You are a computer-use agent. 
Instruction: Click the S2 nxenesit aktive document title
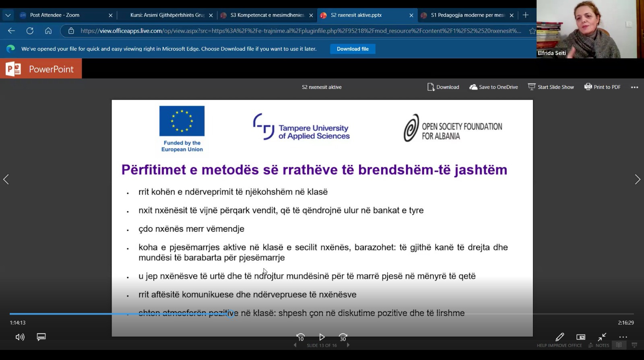[x=322, y=87]
